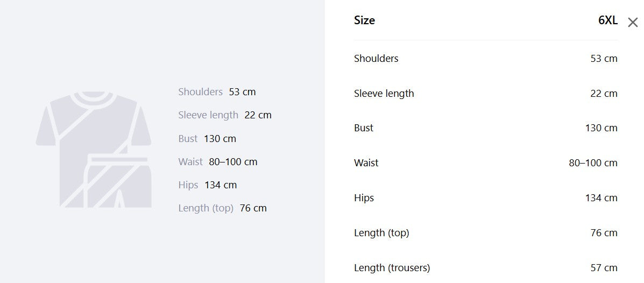Select the Length (top) table row
Image resolution: width=644 pixels, height=283 pixels.
[486, 232]
